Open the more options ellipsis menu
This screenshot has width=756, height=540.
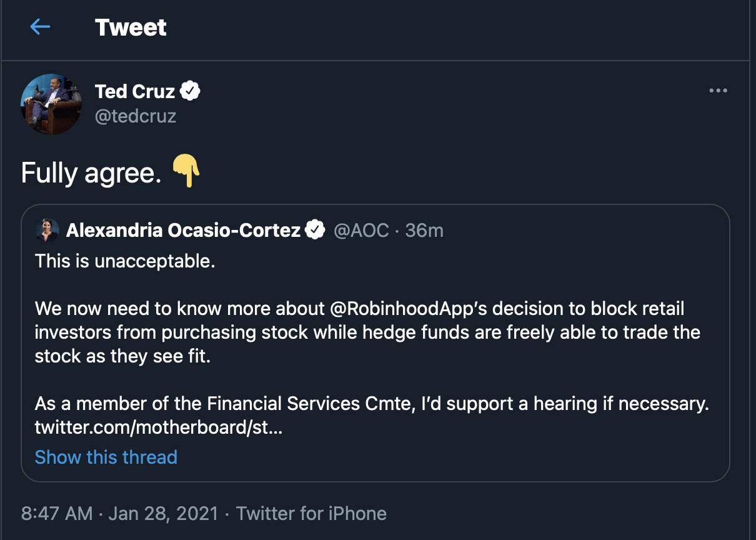(x=718, y=91)
